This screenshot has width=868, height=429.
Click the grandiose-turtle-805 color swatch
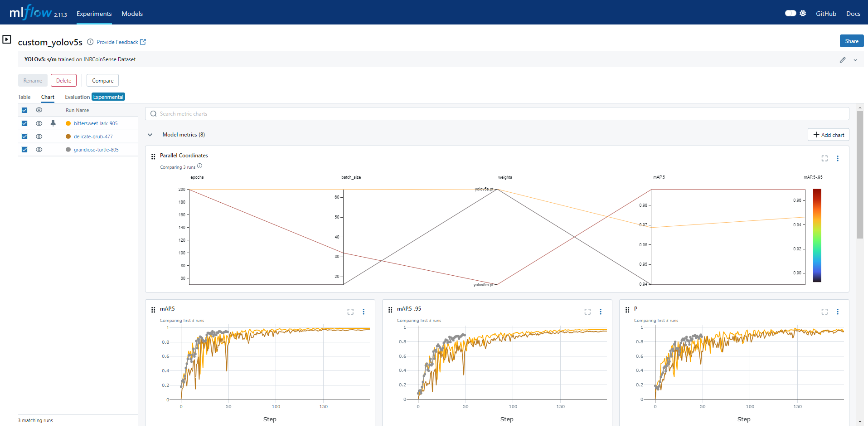pos(68,150)
